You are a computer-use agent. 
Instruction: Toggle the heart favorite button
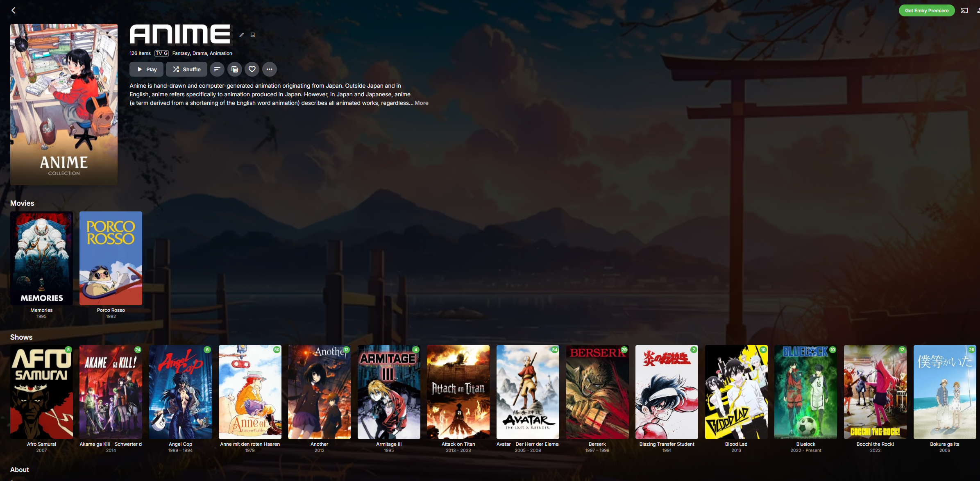[252, 69]
